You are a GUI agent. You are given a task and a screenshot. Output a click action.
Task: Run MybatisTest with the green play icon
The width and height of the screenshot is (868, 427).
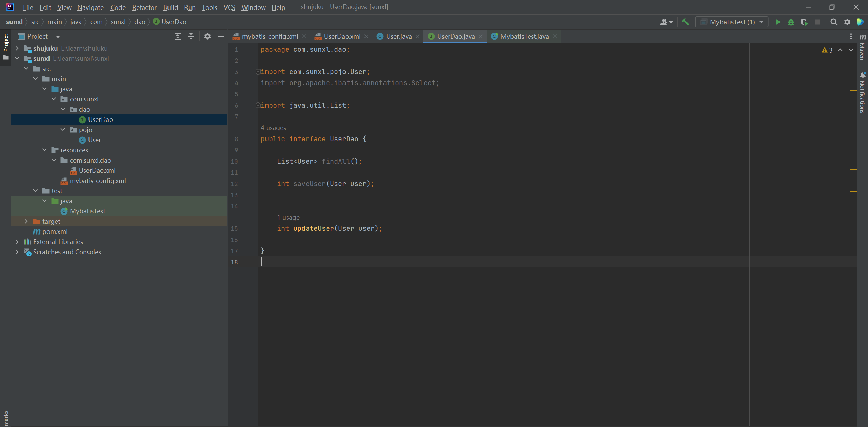778,22
